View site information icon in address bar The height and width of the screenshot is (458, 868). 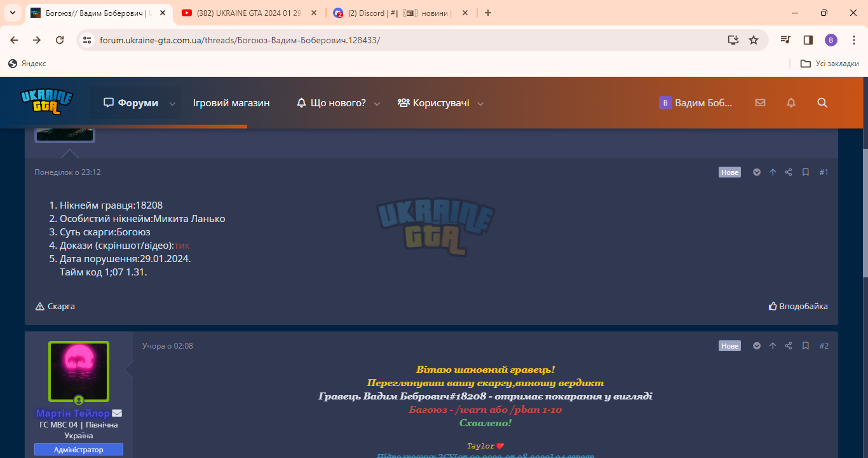tap(88, 40)
